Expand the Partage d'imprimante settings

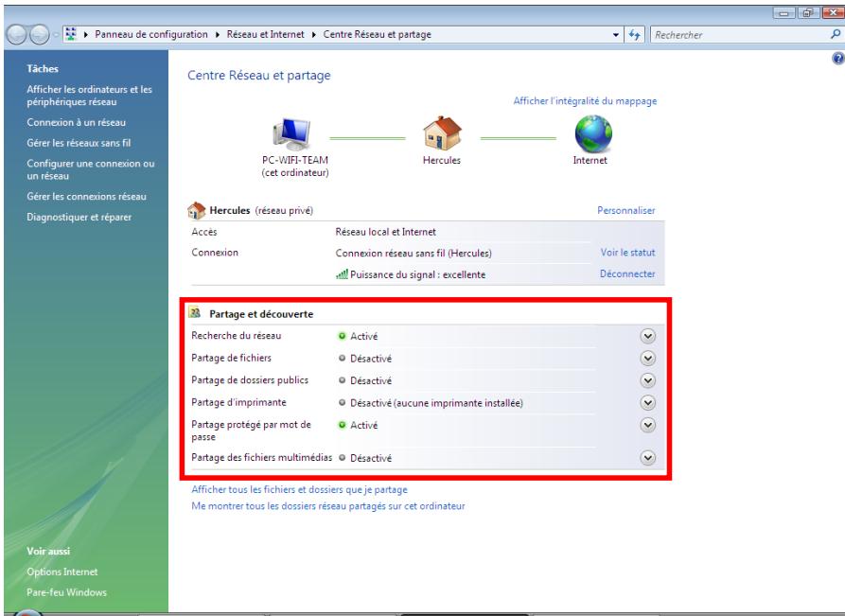click(x=648, y=402)
